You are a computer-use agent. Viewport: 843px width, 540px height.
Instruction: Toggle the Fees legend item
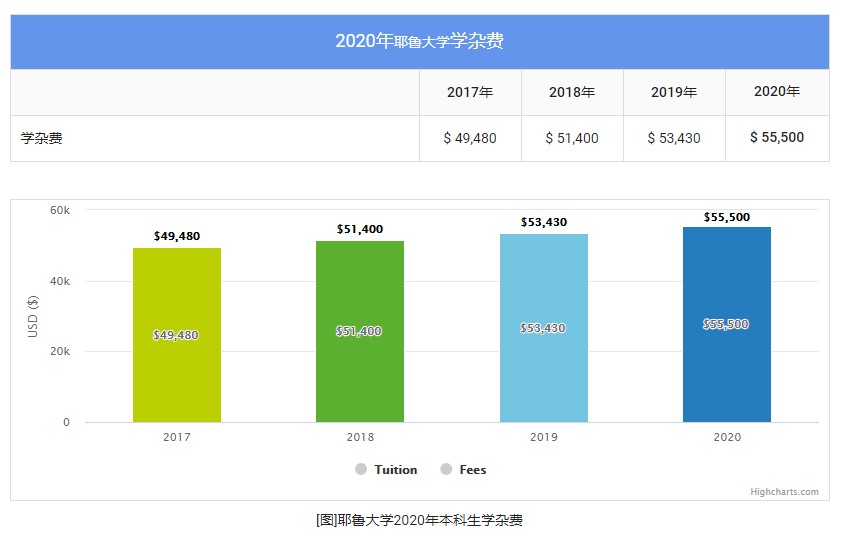pyautogui.click(x=472, y=470)
